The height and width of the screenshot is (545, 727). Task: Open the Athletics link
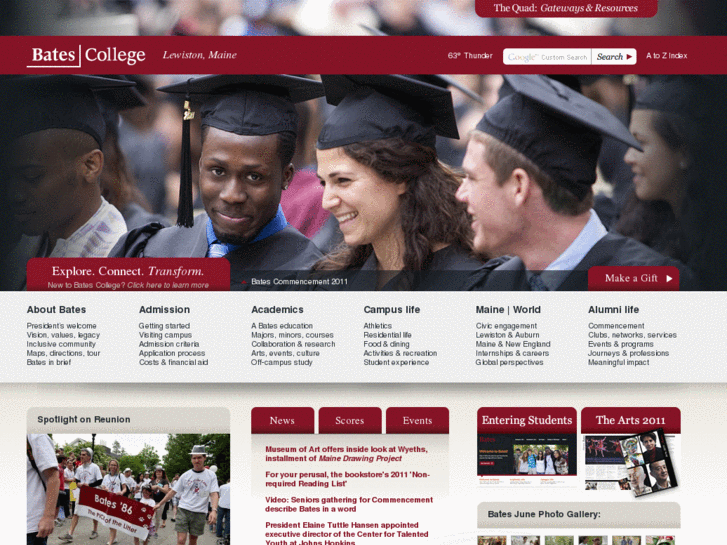click(x=377, y=326)
